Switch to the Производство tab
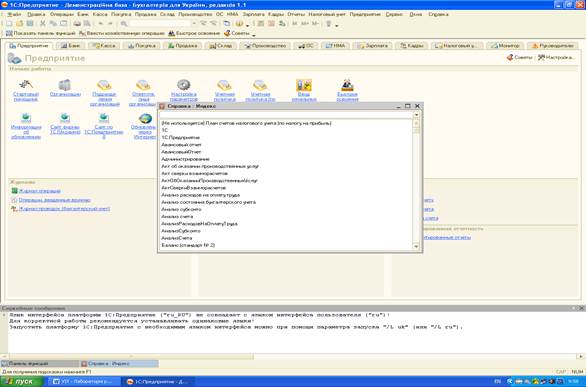Image resolution: width=586 pixels, height=387 pixels. [x=265, y=46]
